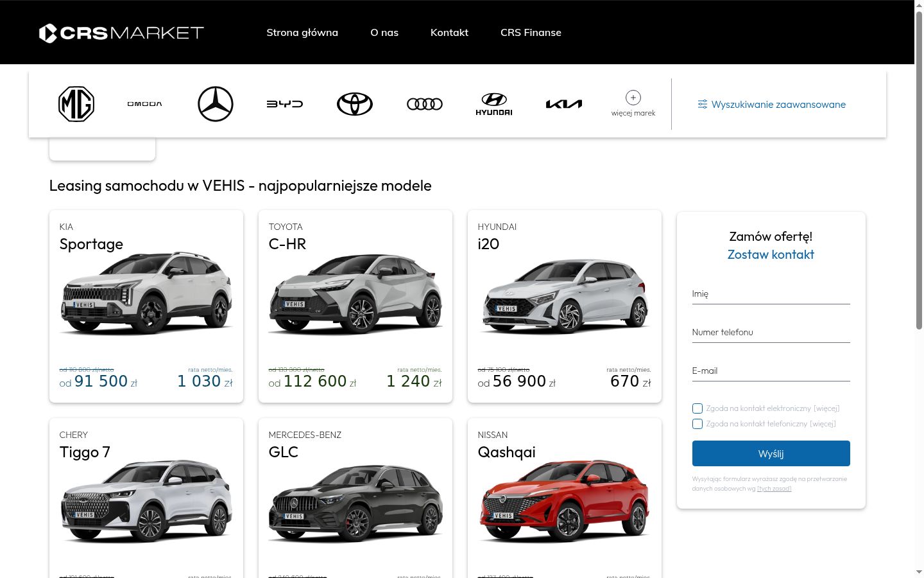
Task: Select the Hyundai brand logo
Action: [x=494, y=104]
